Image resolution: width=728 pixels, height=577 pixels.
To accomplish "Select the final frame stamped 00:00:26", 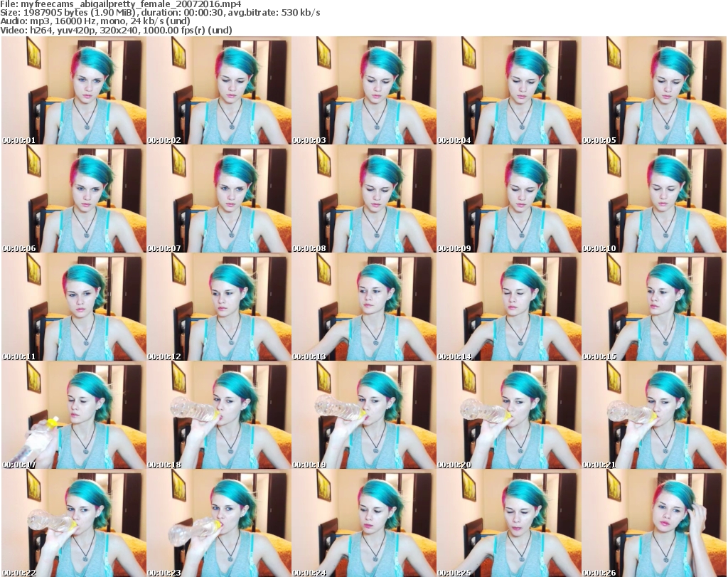I will 654,523.
